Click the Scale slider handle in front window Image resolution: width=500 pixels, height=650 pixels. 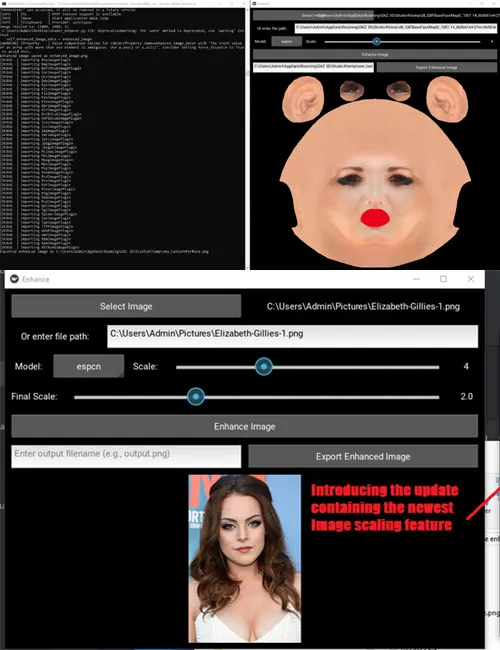(x=264, y=366)
